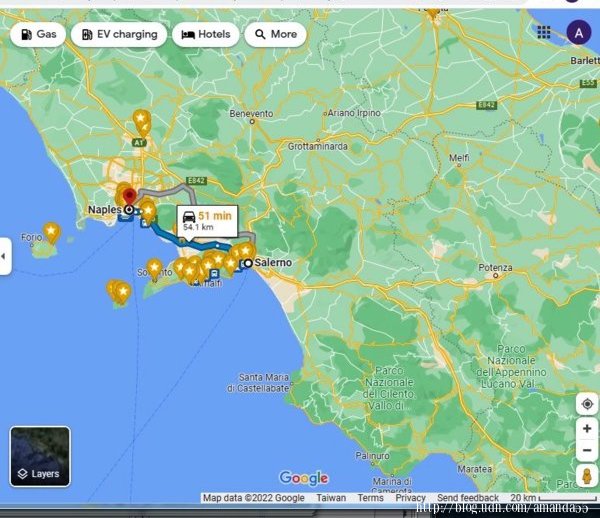Open the Privacy link in footer
The image size is (600, 518).
410,498
